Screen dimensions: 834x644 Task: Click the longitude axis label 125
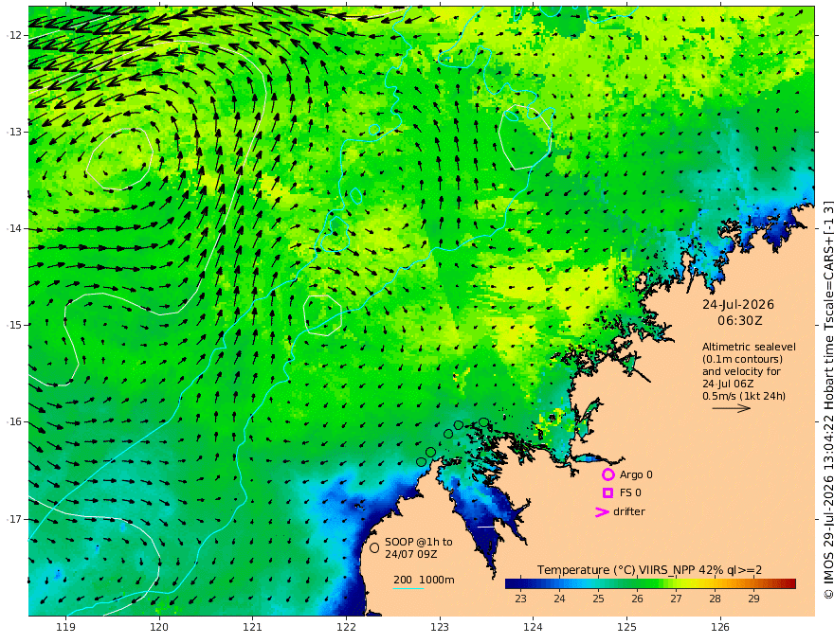tap(627, 627)
